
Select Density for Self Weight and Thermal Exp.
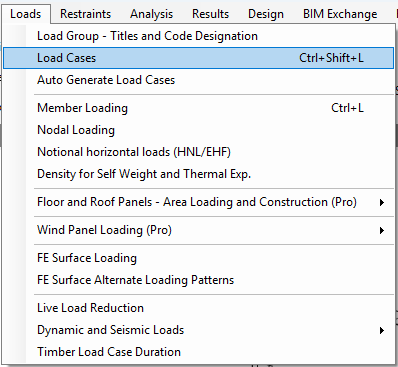(x=198, y=174)
